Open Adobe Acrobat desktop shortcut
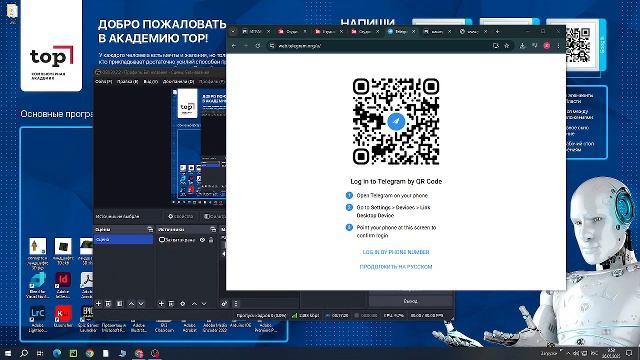The height and width of the screenshot is (360, 640). [x=87, y=284]
